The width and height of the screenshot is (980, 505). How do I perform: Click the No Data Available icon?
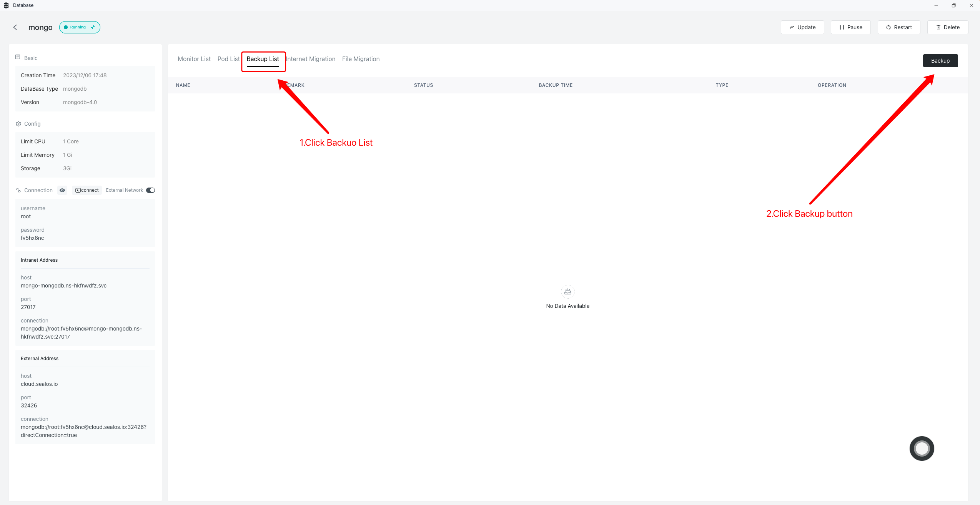[x=567, y=292]
